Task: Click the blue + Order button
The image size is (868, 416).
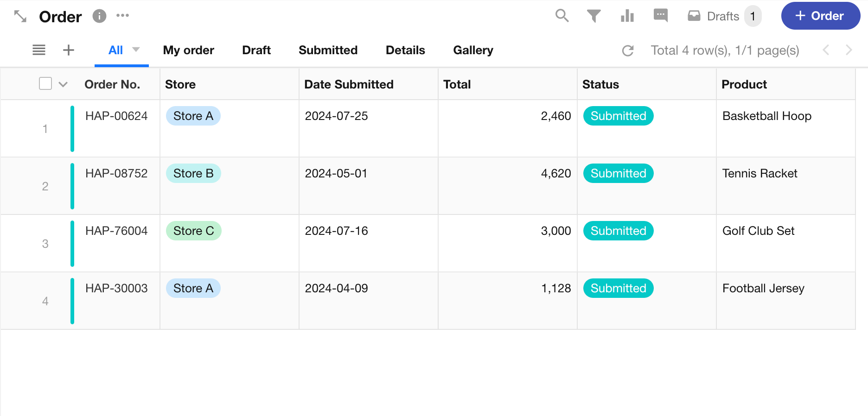Action: pos(820,16)
